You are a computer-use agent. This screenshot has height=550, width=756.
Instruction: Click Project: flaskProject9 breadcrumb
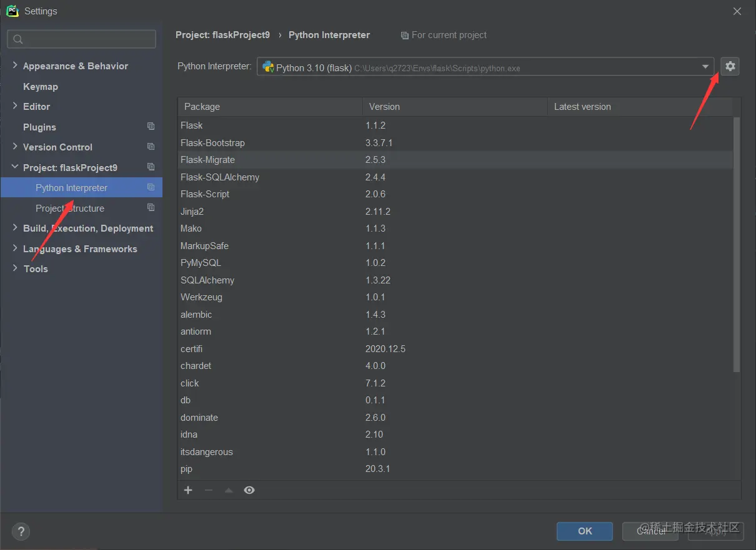[x=222, y=35]
